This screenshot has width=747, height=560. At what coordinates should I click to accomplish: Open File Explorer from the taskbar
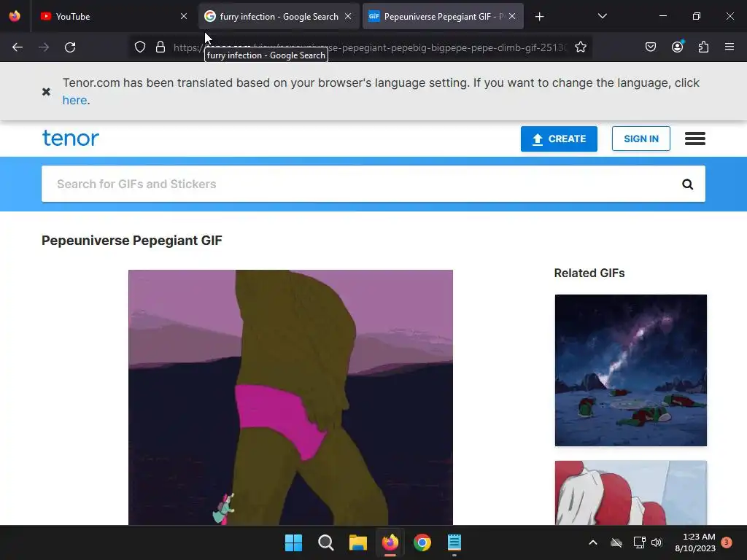357,542
